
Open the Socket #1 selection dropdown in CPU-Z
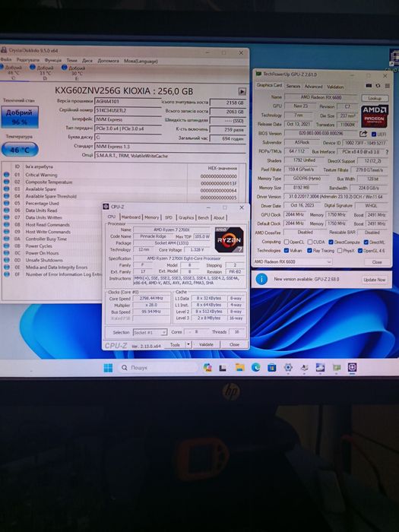[150, 332]
